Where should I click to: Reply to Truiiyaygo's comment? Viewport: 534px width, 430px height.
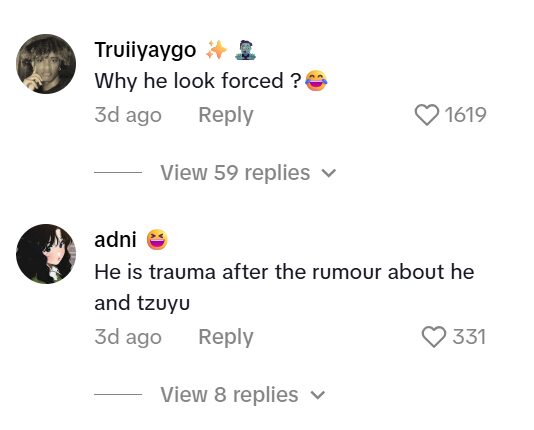tap(226, 115)
